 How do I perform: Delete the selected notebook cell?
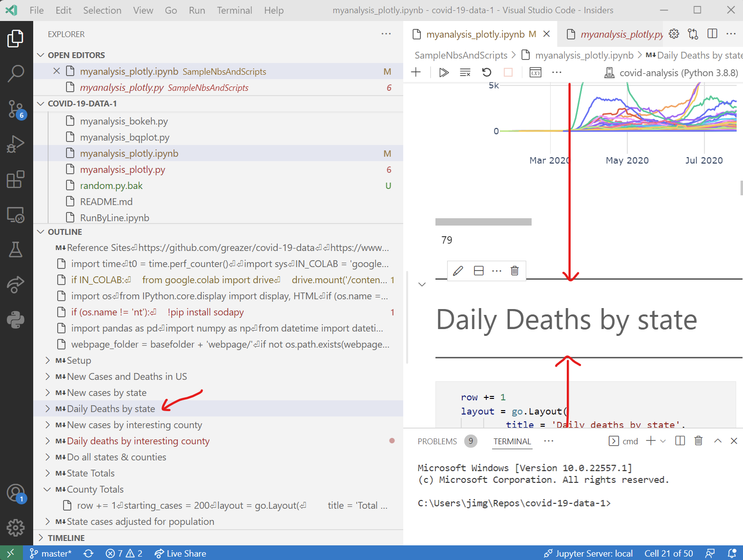[x=515, y=271]
